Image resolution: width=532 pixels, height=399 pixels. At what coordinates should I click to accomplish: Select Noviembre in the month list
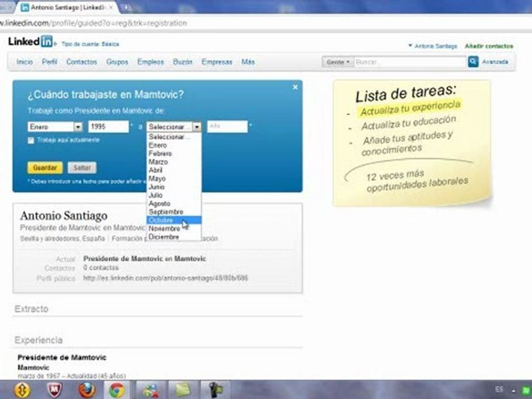point(174,228)
